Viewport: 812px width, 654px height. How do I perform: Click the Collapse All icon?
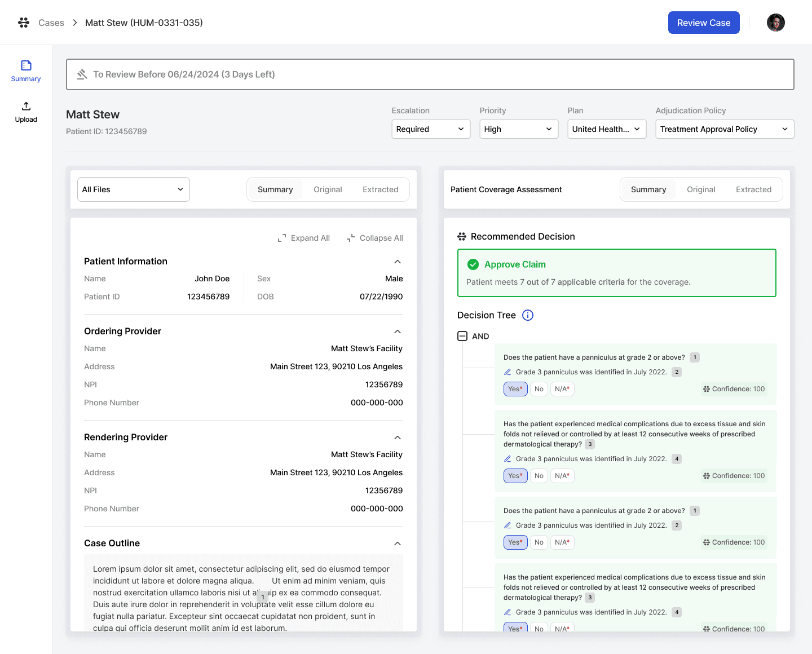351,238
